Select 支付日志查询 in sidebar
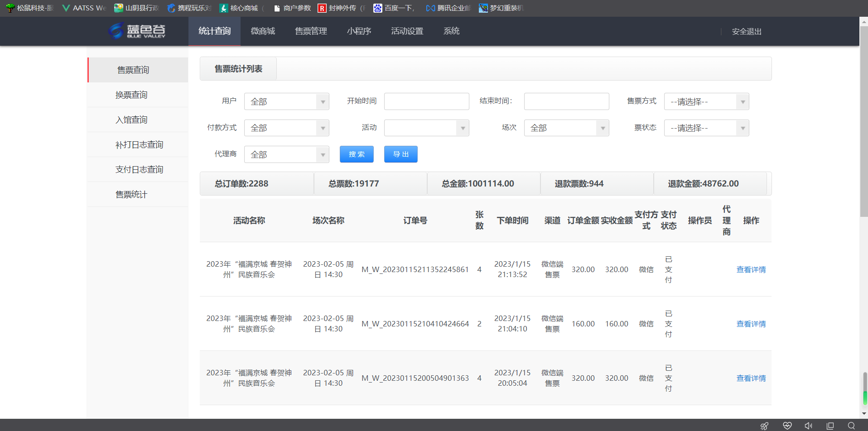The image size is (868, 431). coord(138,169)
